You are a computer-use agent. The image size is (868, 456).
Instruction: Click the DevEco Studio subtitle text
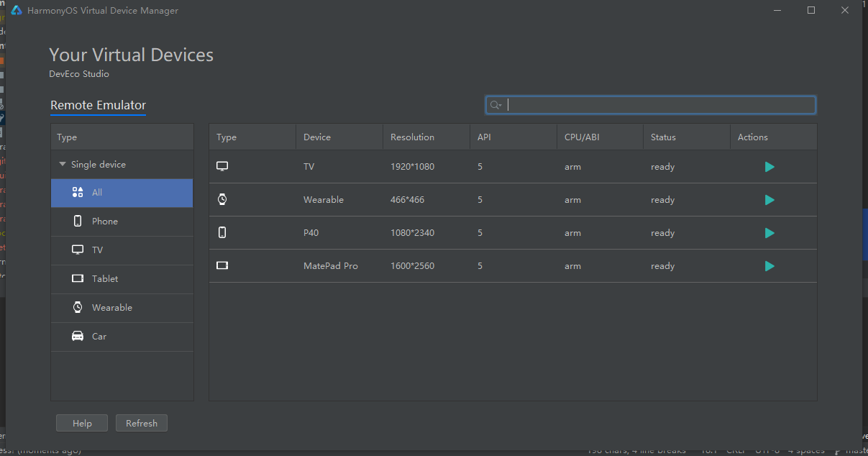point(79,74)
